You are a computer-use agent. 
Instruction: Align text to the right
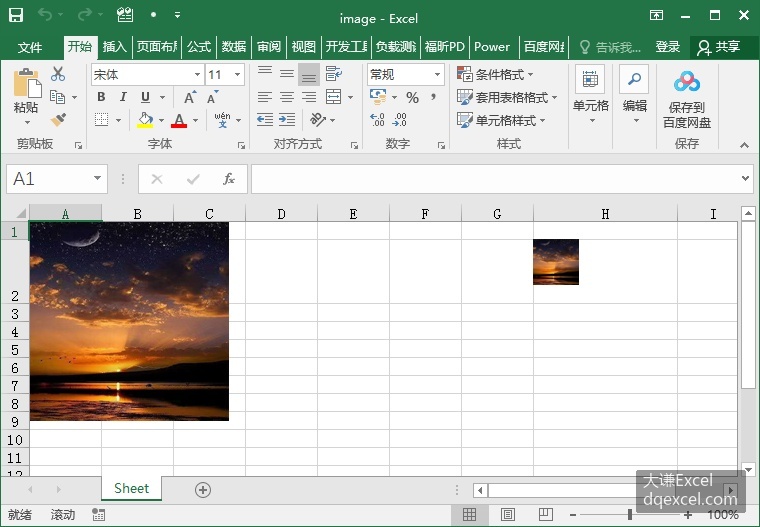coord(309,97)
